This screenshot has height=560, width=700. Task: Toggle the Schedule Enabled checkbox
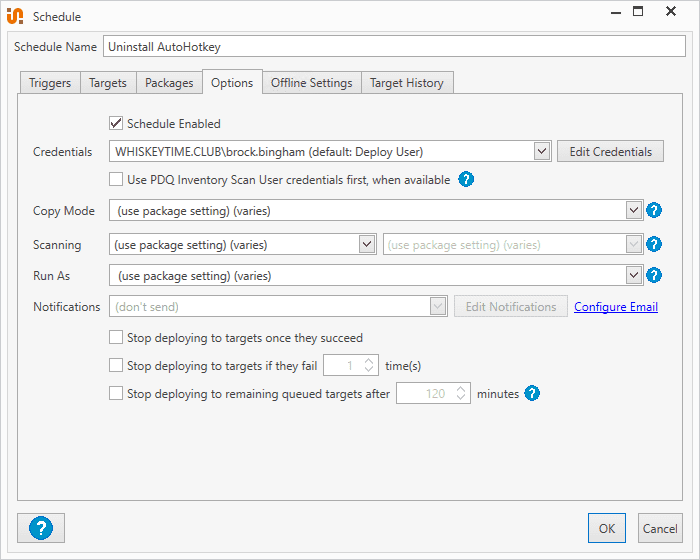tap(116, 123)
